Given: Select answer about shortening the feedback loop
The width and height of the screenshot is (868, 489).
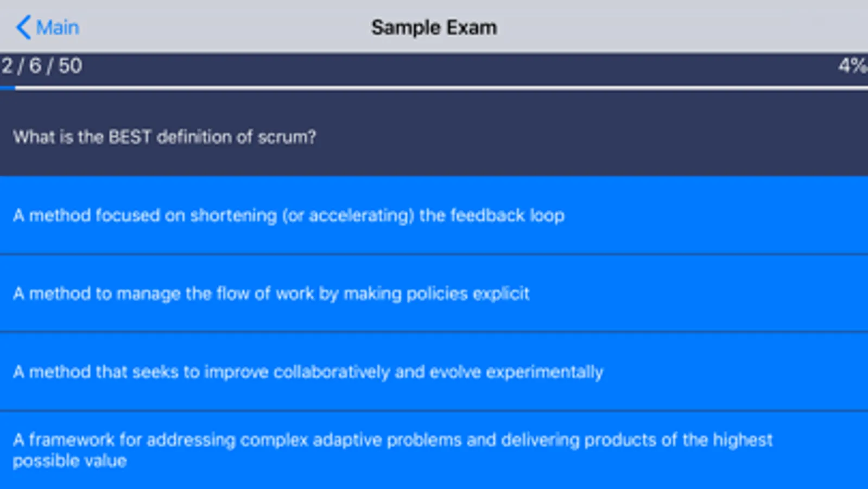Looking at the screenshot, I should 288,215.
